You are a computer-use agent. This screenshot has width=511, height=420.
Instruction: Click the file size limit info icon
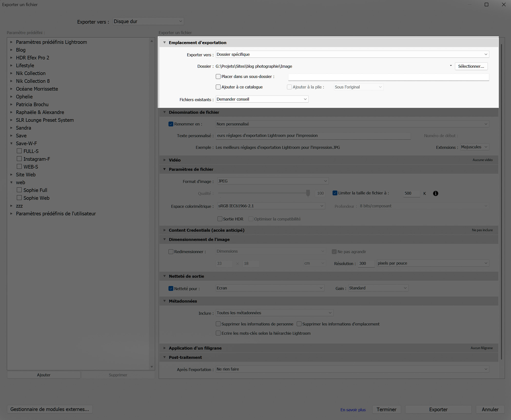coord(436,193)
